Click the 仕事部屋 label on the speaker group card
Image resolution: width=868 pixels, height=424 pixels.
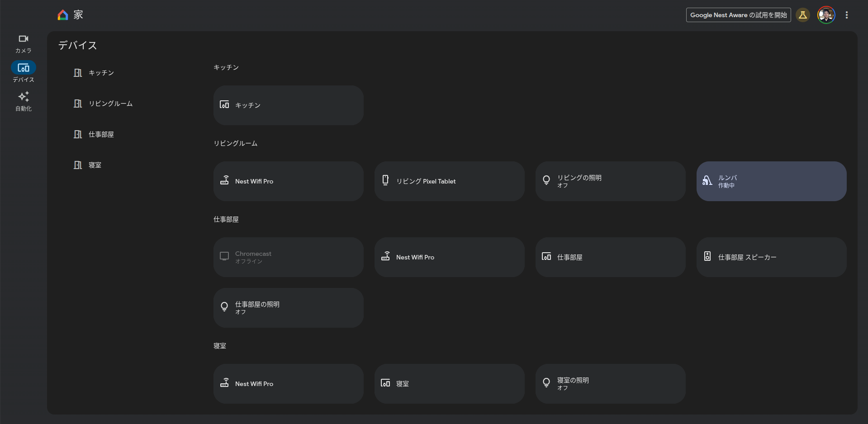pos(570,257)
